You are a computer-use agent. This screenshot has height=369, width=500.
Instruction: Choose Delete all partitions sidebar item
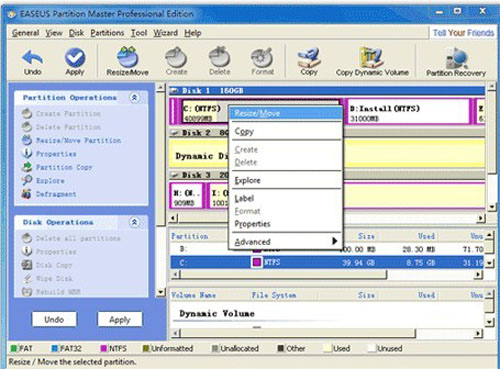pos(71,238)
